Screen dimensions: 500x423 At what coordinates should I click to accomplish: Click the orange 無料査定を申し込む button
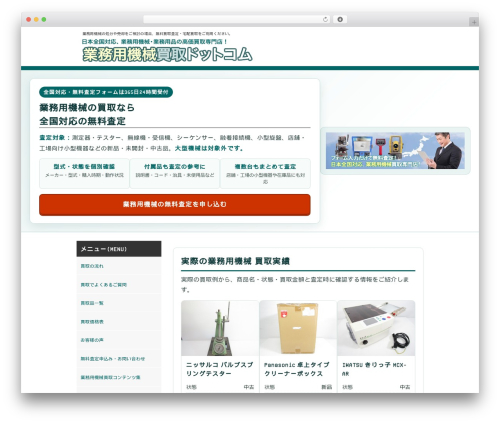coord(175,204)
